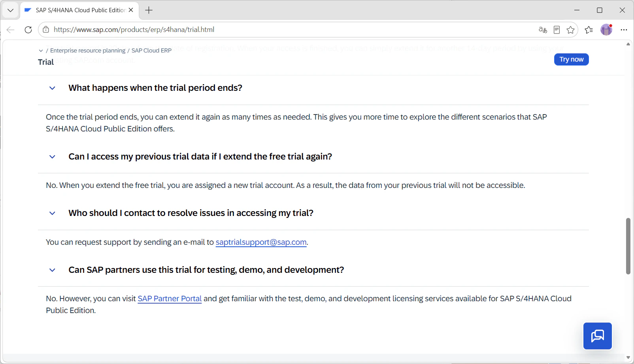Screen dimensions: 634x364
Task: Go to Enterprise resource planning breadcrumb
Action: pyautogui.click(x=88, y=51)
